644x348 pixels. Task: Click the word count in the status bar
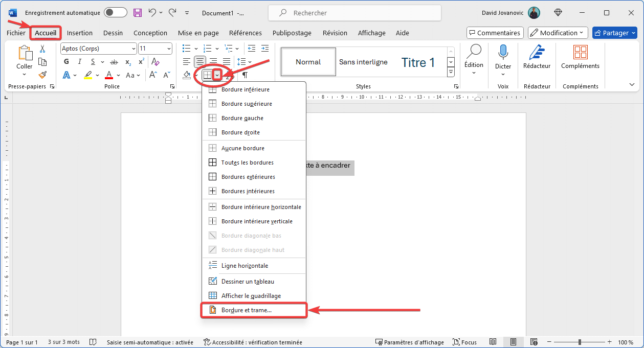pyautogui.click(x=63, y=341)
